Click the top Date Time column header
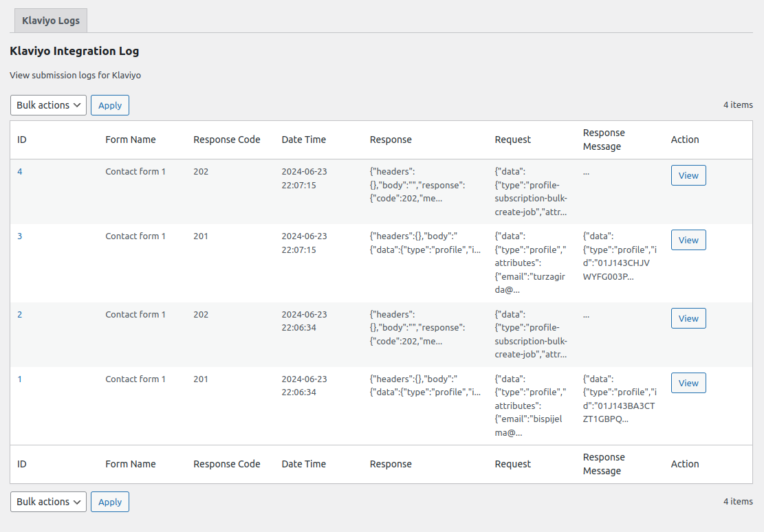 [x=303, y=140]
